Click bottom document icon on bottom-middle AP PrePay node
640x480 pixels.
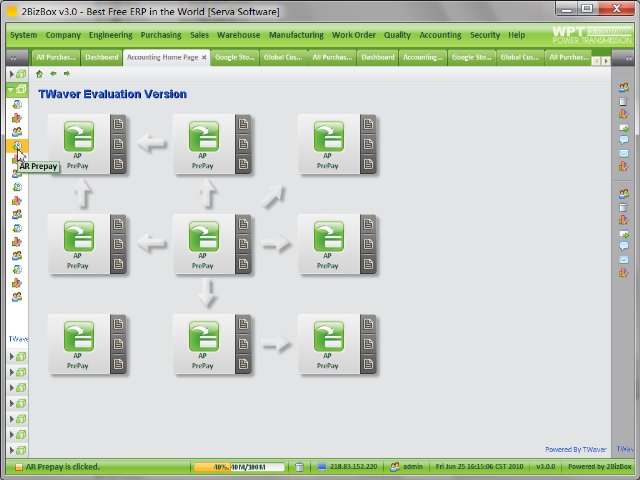click(x=243, y=364)
